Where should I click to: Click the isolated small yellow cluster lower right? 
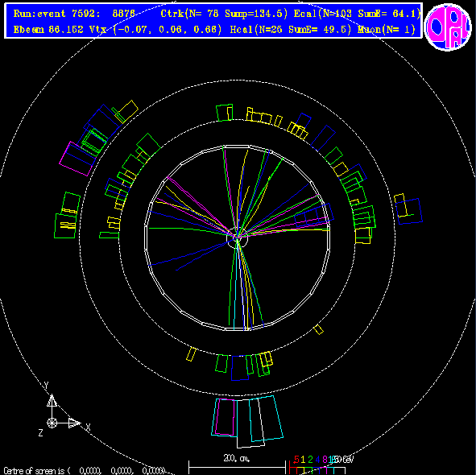[x=318, y=329]
